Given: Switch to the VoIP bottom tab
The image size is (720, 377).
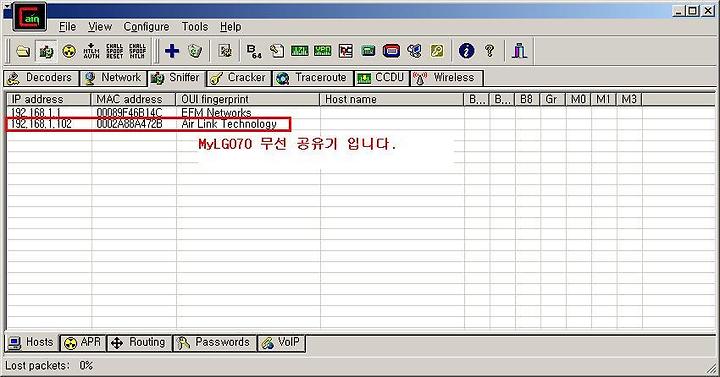Looking at the screenshot, I should click(281, 343).
